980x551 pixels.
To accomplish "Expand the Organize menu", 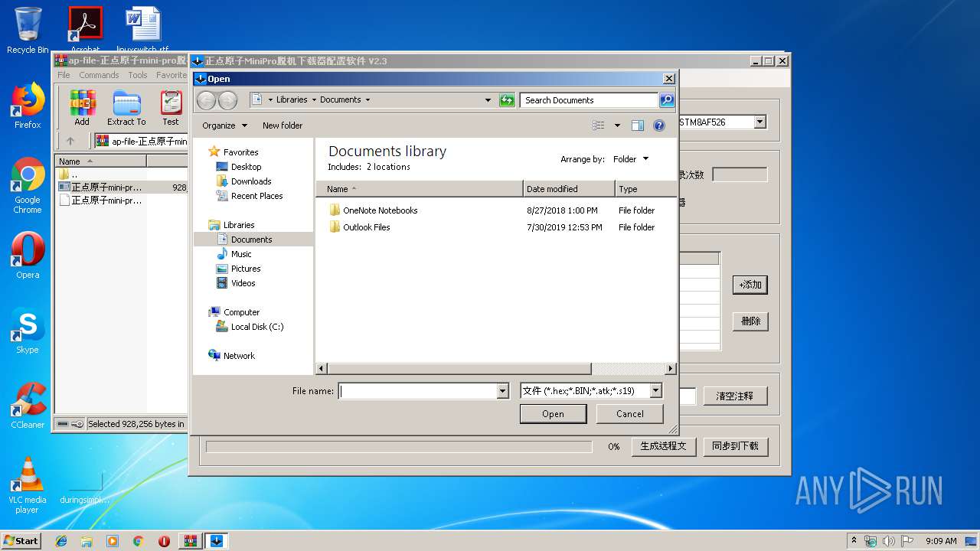I will coord(224,126).
